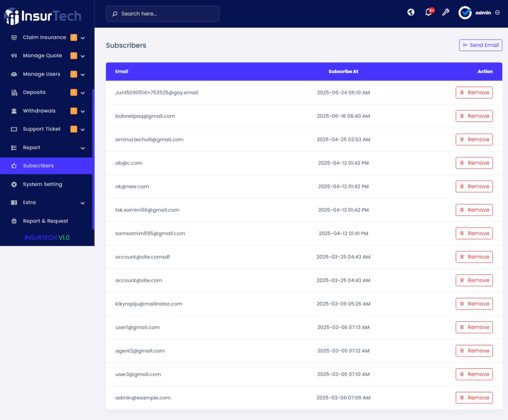Click the Manage Quote quotes icon
Viewport: 508px width, 420px height.
[x=14, y=56]
